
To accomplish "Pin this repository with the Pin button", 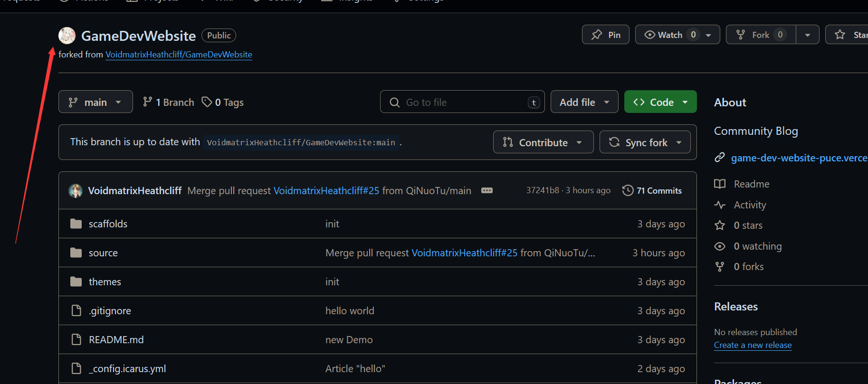I will click(606, 35).
